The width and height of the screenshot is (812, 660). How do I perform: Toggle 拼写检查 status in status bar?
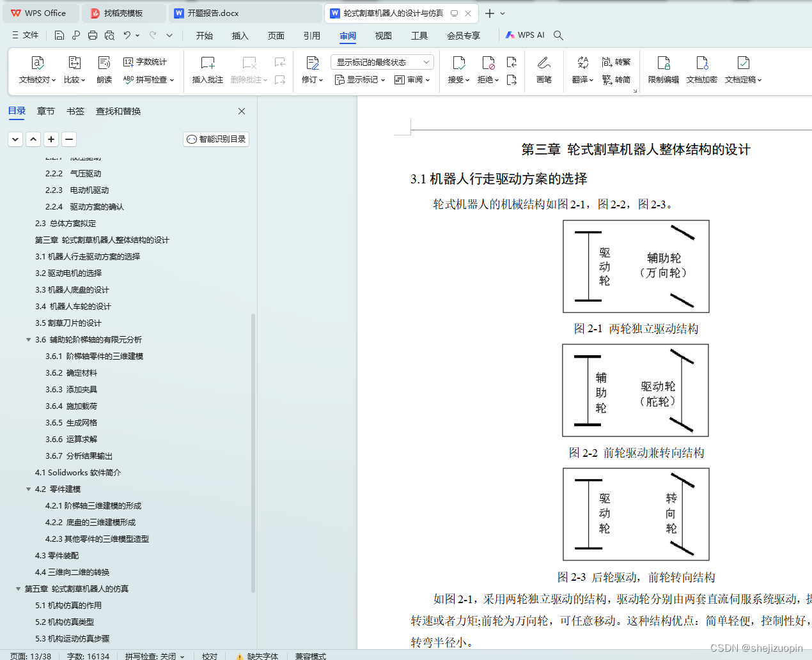tap(155, 656)
